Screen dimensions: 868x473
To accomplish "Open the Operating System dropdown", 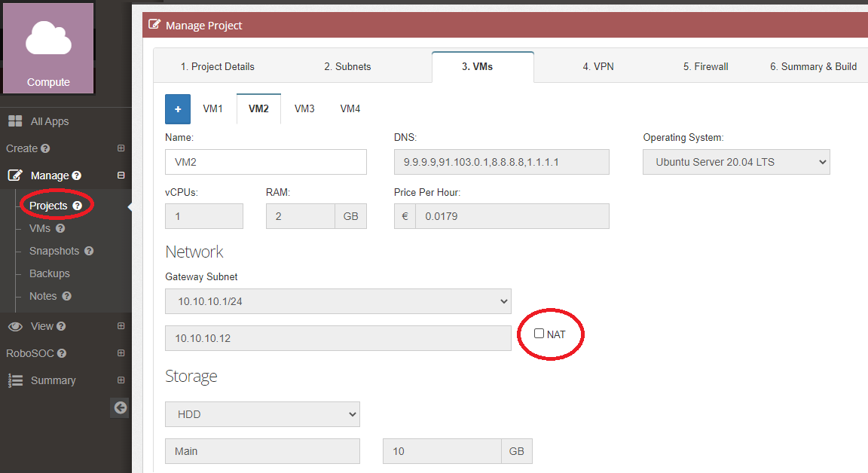I will click(736, 162).
